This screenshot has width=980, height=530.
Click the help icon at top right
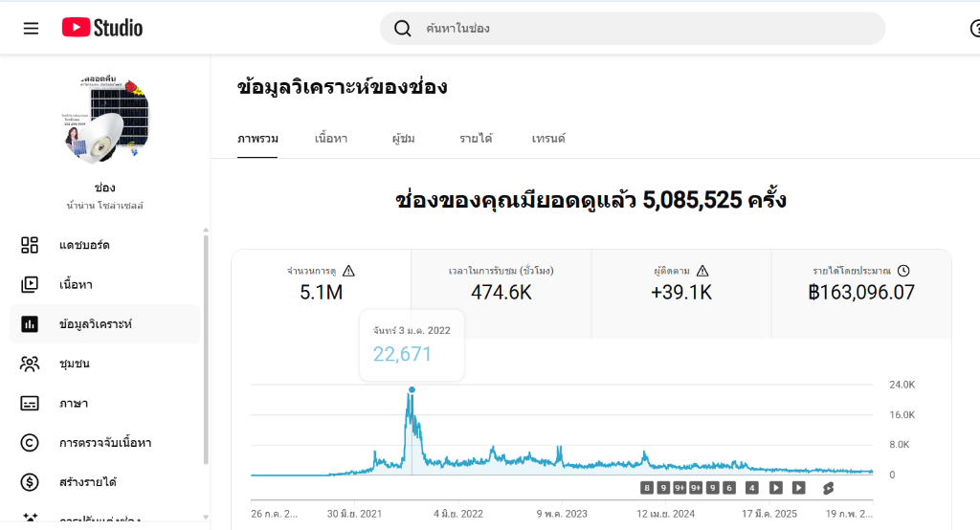975,28
